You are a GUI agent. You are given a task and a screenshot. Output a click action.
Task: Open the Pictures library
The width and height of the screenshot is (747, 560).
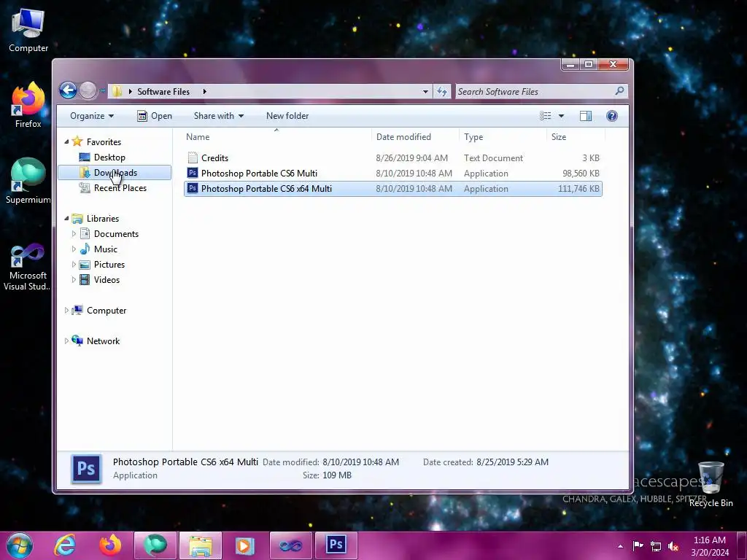[109, 264]
